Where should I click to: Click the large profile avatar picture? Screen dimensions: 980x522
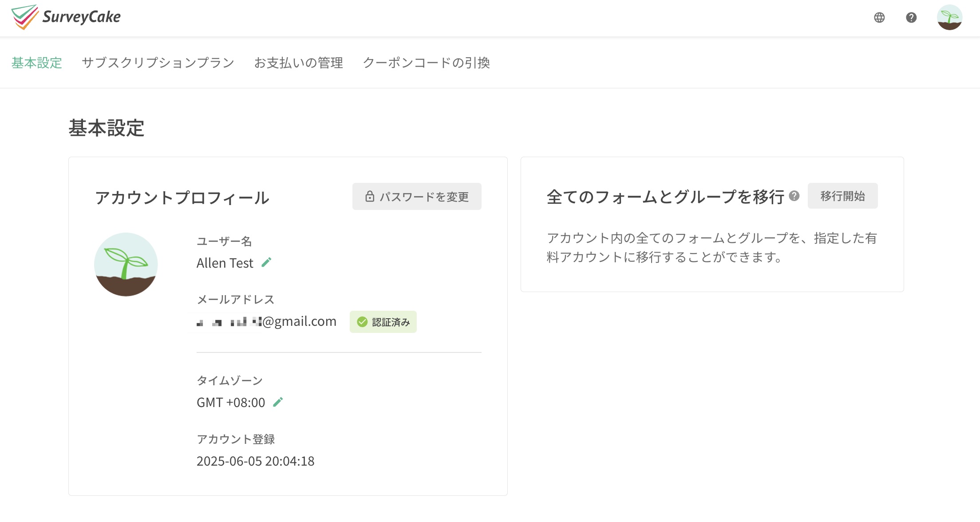pyautogui.click(x=126, y=265)
